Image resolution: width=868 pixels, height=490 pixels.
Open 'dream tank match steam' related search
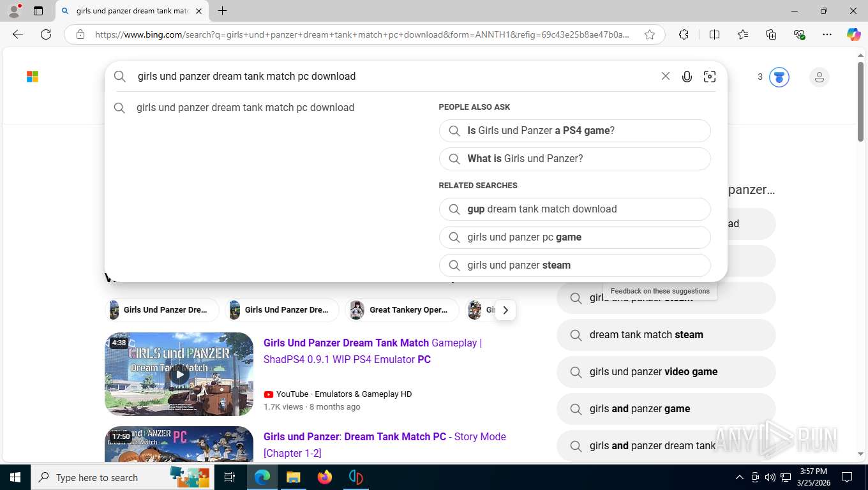coord(666,335)
